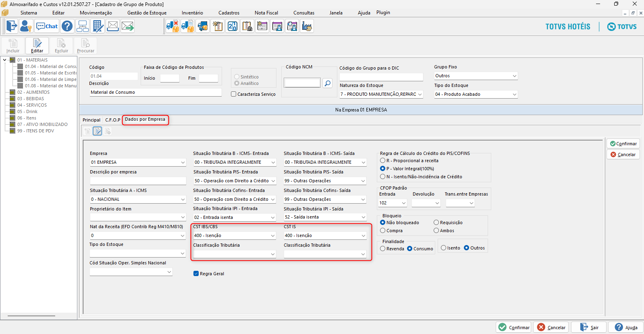Click the factory with coins icon

pos(307,26)
